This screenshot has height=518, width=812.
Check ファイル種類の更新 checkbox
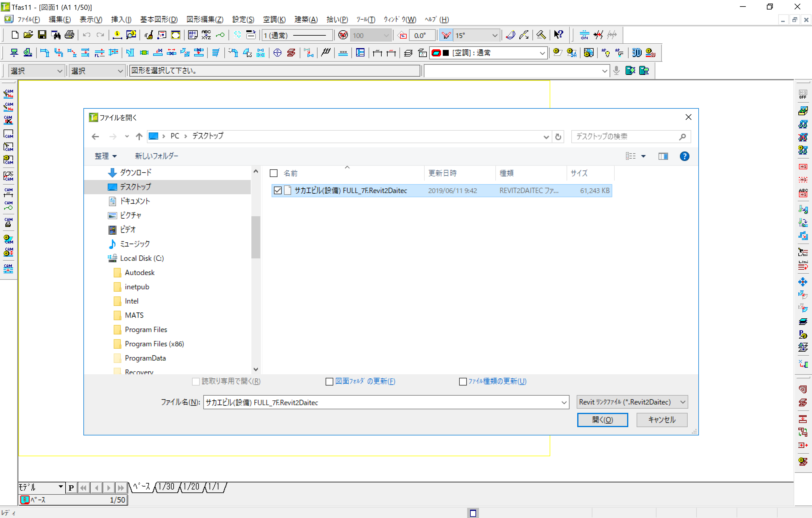click(x=463, y=381)
